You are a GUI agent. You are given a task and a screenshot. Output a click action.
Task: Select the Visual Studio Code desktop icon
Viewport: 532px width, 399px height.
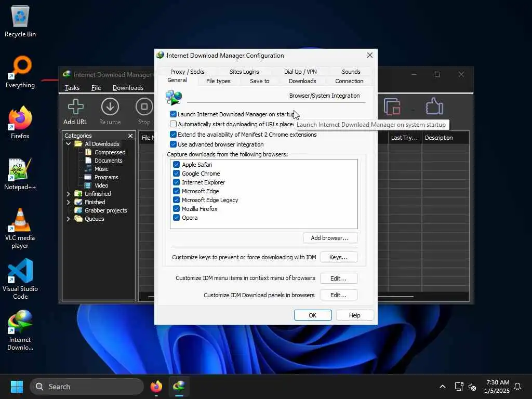click(x=20, y=279)
